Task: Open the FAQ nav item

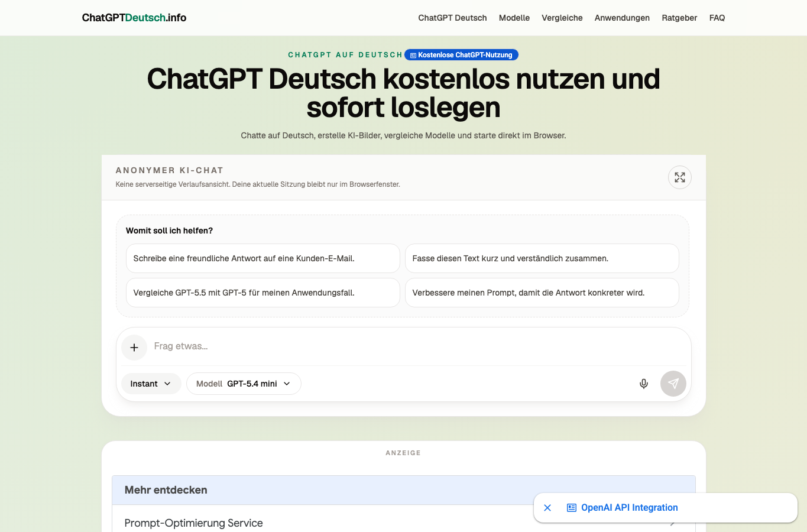Action: (717, 18)
